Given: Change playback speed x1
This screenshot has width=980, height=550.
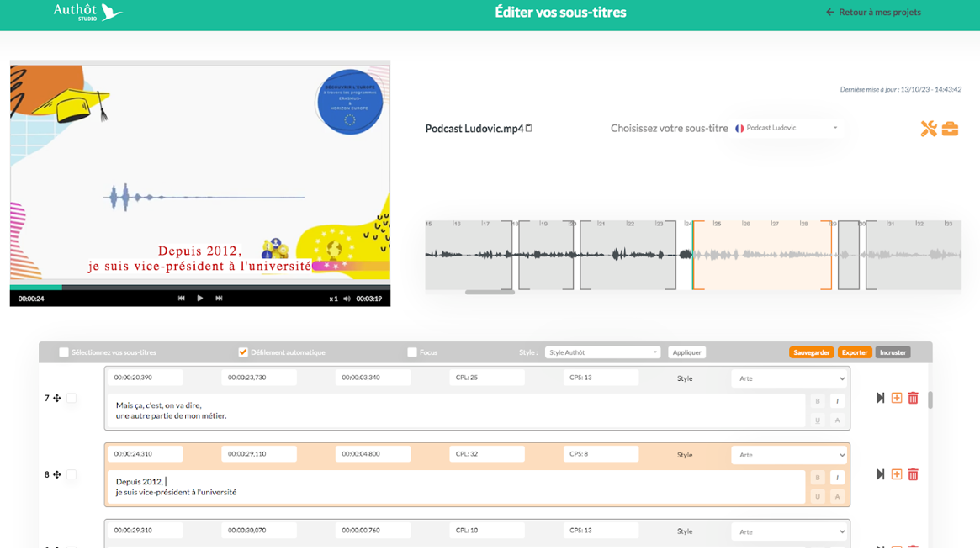Looking at the screenshot, I should tap(333, 299).
